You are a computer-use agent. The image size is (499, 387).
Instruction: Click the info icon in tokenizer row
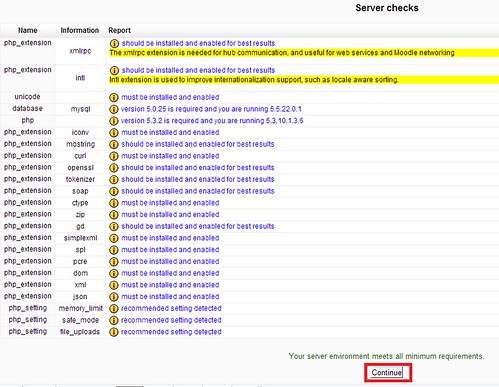pyautogui.click(x=114, y=179)
